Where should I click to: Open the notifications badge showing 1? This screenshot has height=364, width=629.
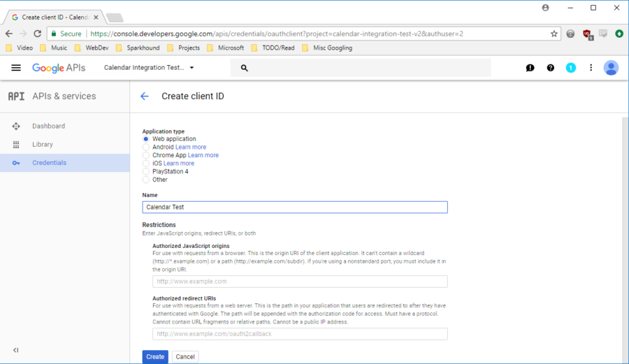click(570, 68)
